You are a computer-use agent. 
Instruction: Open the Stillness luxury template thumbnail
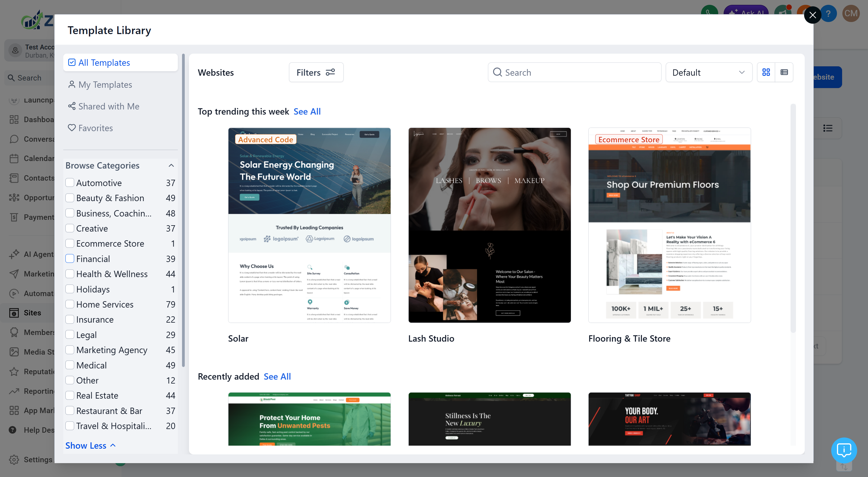(489, 419)
